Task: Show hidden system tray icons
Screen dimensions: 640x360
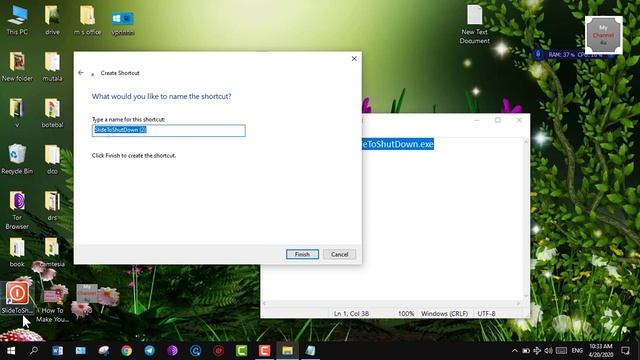Action: (515, 351)
